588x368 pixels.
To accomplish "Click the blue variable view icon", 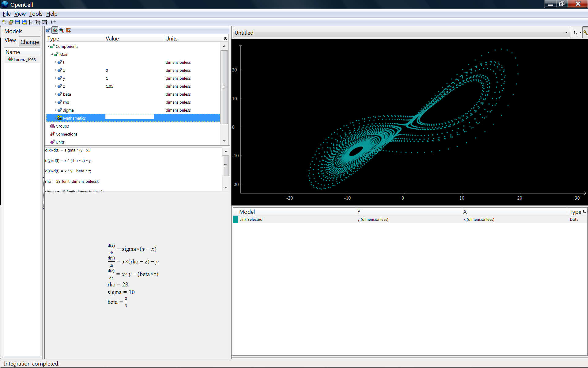I will (48, 30).
